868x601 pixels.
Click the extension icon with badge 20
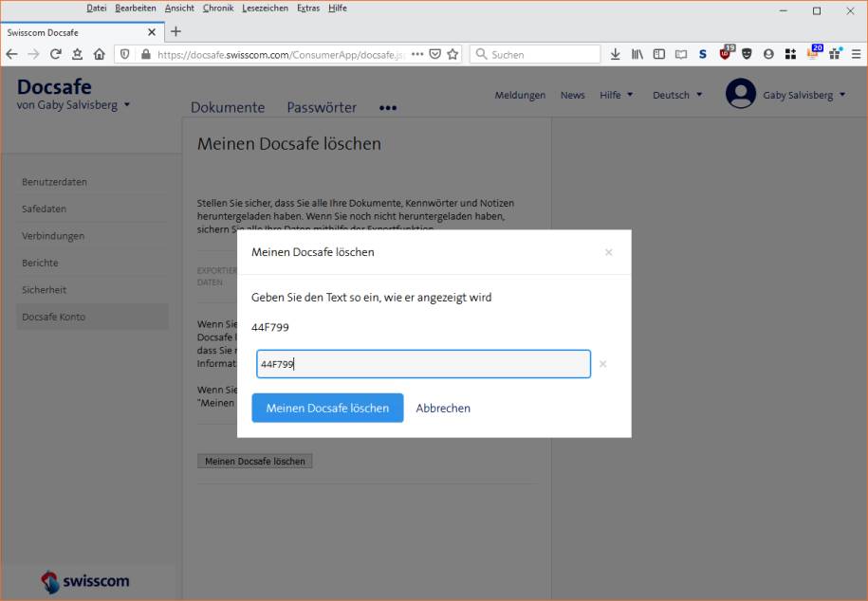click(x=814, y=52)
